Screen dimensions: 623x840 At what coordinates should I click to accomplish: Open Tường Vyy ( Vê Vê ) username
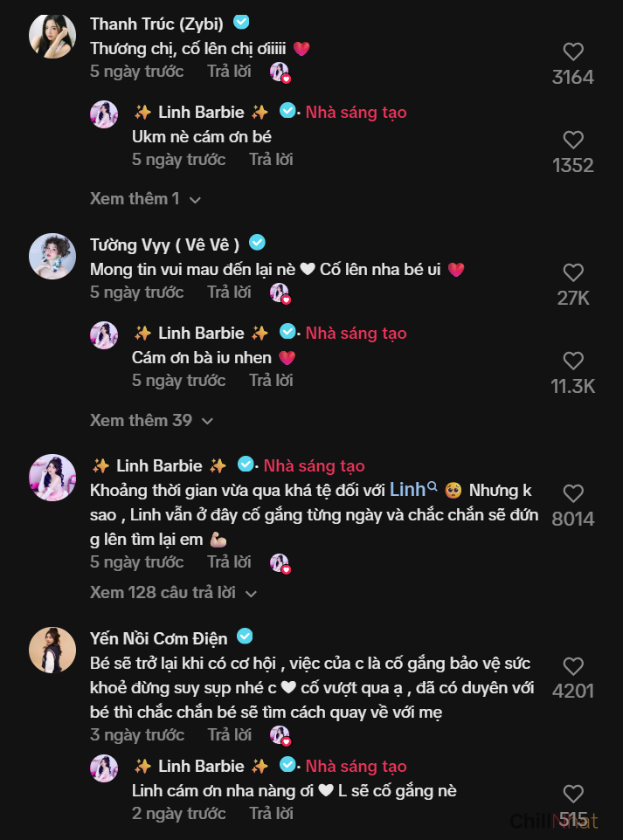point(164,244)
